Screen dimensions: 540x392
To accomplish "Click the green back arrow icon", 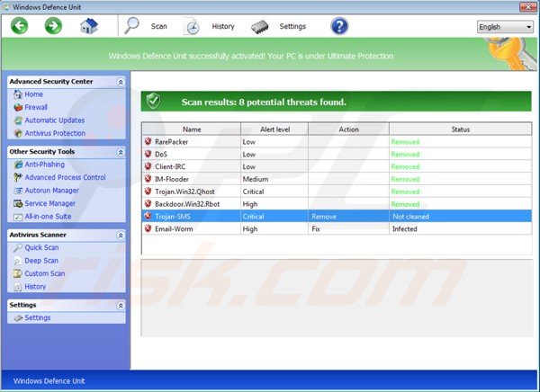I will 20,26.
